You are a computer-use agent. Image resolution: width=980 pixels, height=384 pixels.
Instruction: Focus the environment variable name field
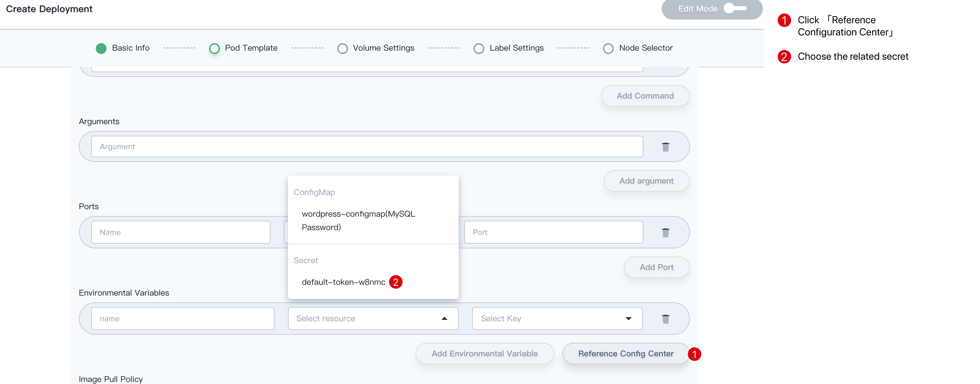click(x=182, y=319)
